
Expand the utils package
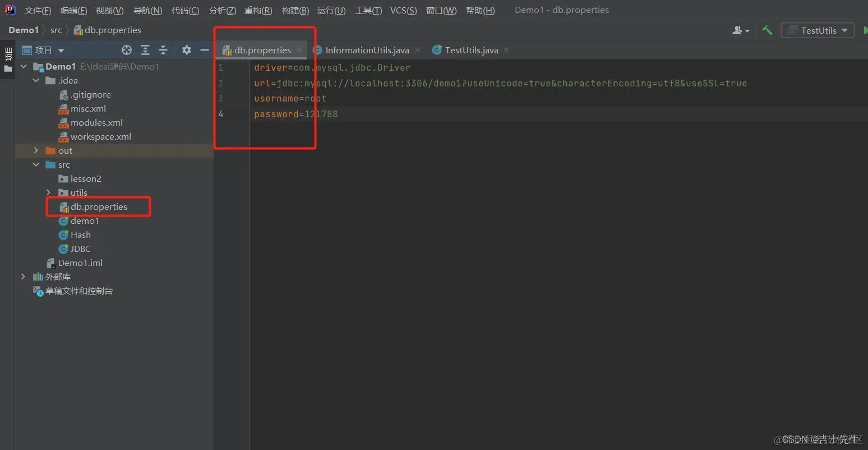[48, 192]
